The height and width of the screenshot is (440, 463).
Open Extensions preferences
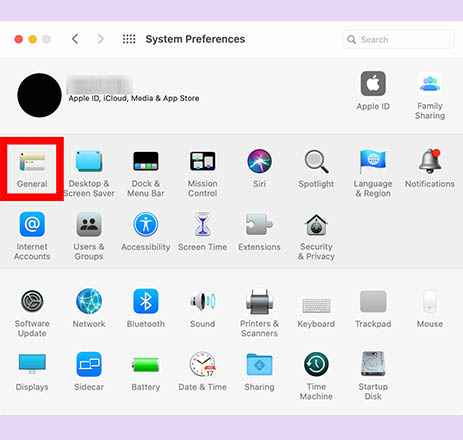click(x=259, y=232)
